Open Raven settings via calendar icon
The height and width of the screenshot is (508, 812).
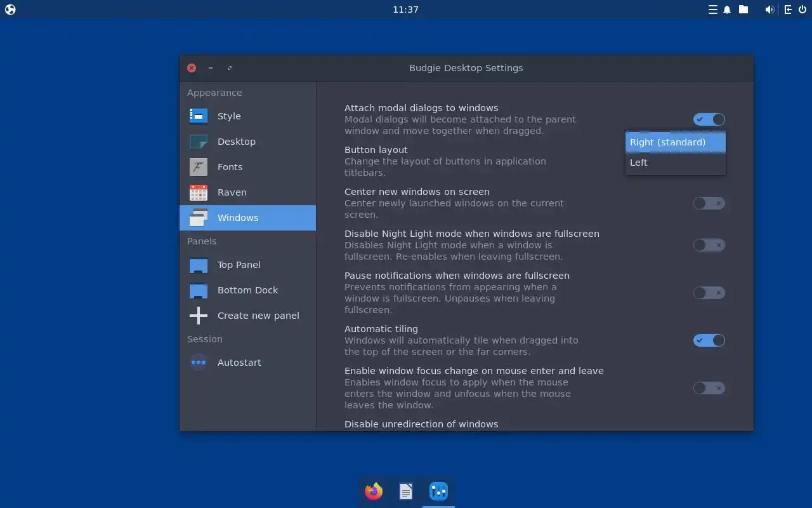click(x=199, y=192)
